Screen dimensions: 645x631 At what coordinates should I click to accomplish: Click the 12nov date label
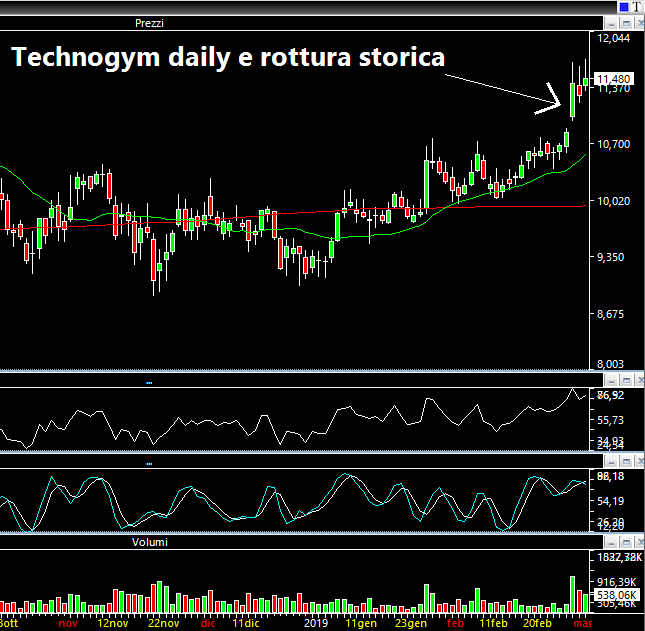click(113, 623)
